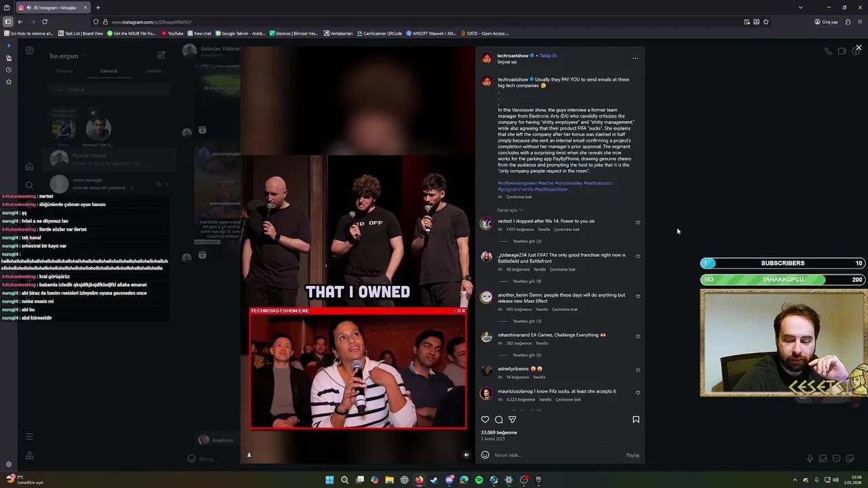Like niharshivanand's comment with the heart

point(637,336)
